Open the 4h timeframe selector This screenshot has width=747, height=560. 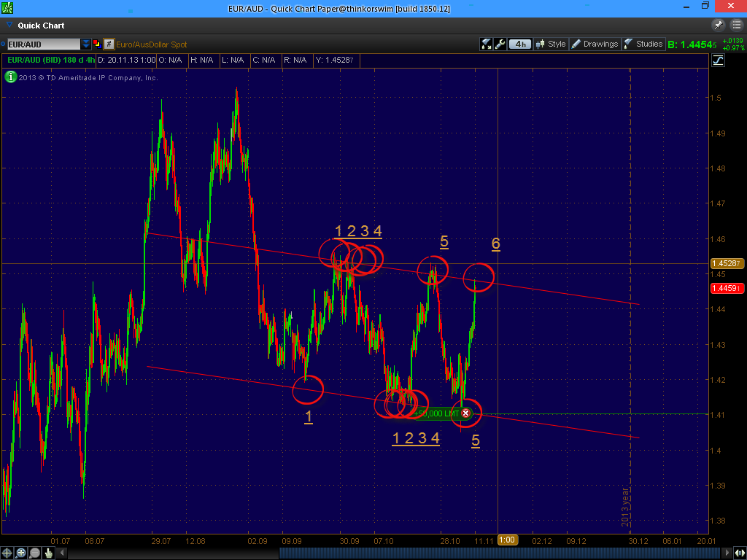coord(519,44)
